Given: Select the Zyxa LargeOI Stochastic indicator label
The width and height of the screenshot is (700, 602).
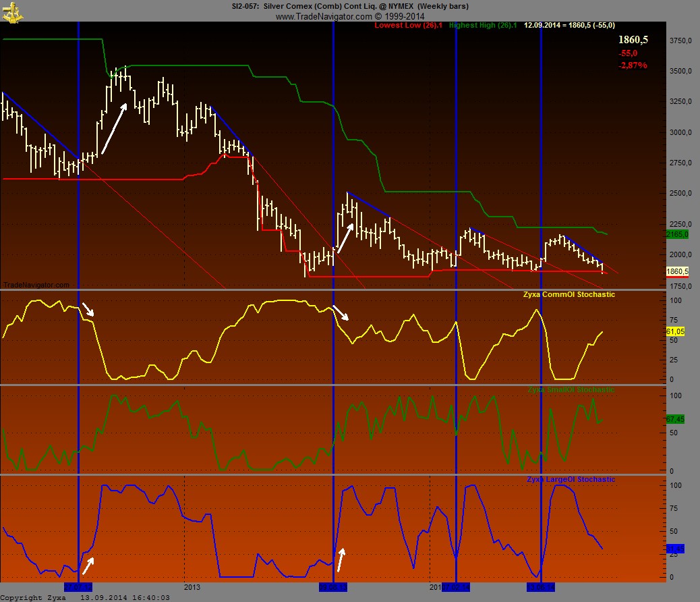Looking at the screenshot, I should (x=571, y=479).
